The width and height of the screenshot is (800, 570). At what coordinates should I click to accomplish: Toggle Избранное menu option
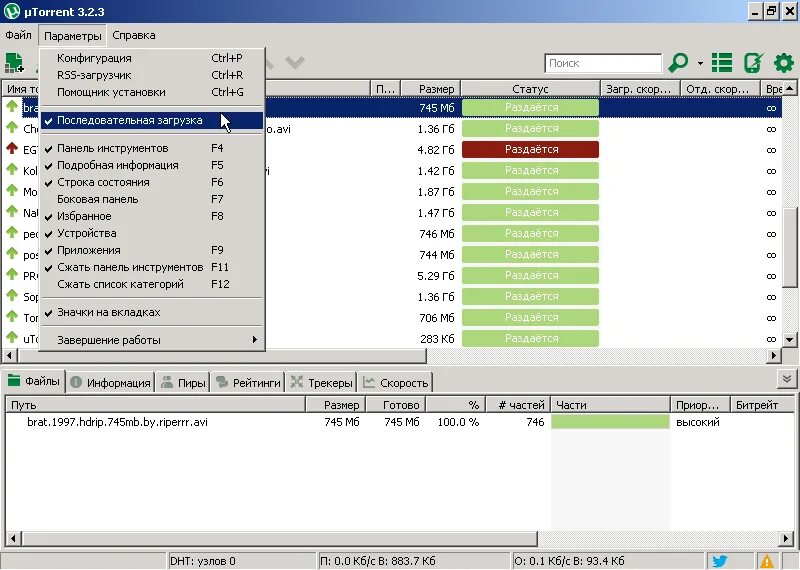[152, 216]
